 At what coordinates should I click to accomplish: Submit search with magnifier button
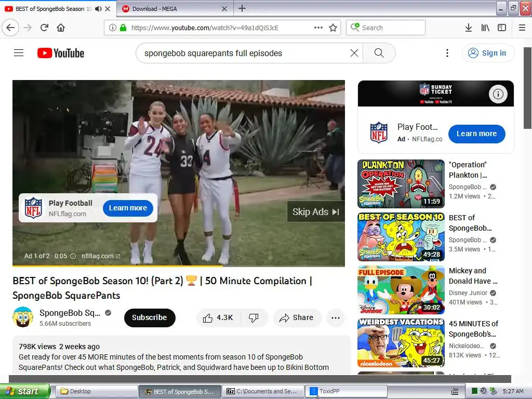point(379,53)
